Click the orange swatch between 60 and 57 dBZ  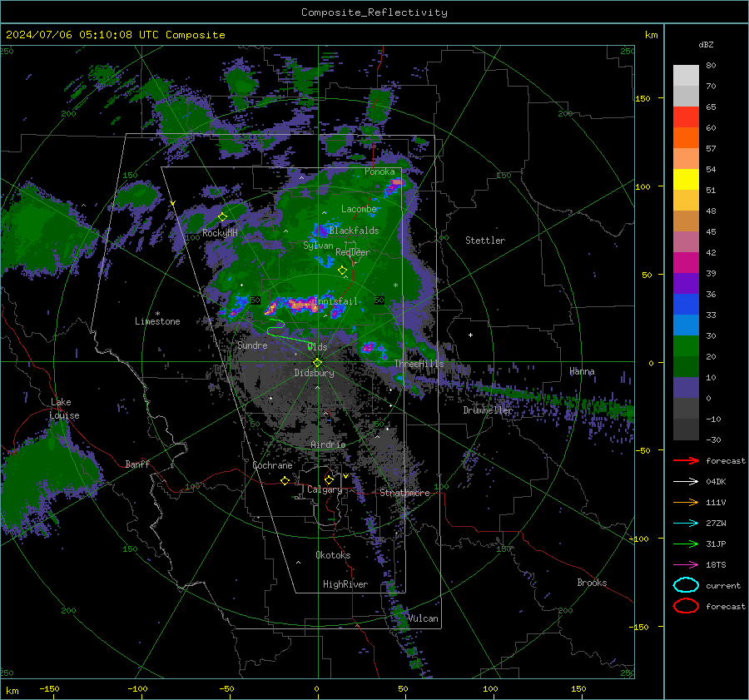(686, 137)
